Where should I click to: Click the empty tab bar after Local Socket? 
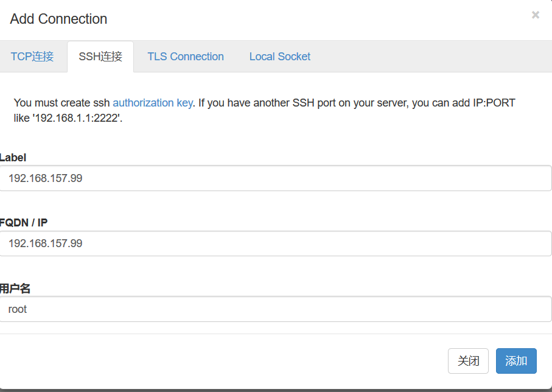433,57
